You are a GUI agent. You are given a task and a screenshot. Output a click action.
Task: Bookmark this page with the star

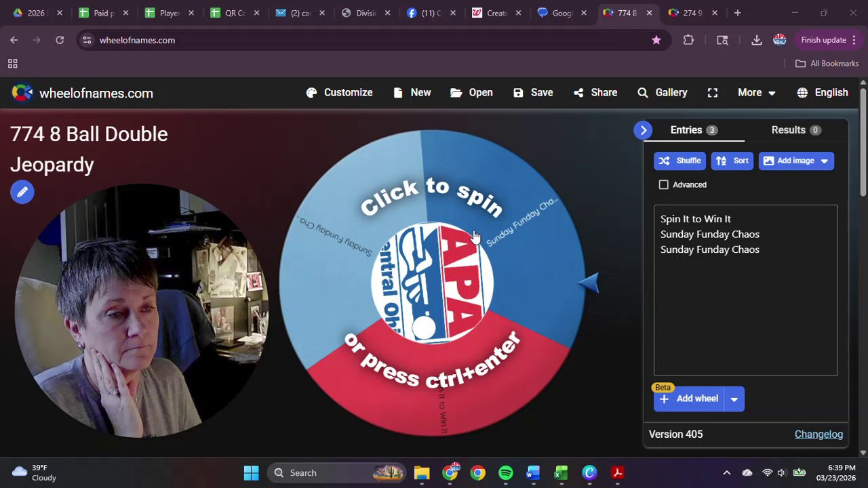point(656,40)
